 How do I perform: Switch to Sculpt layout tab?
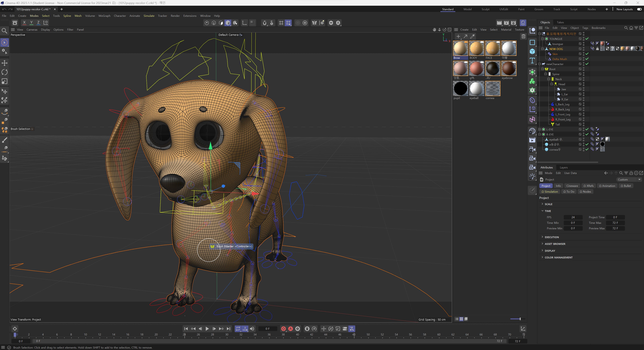point(486,9)
